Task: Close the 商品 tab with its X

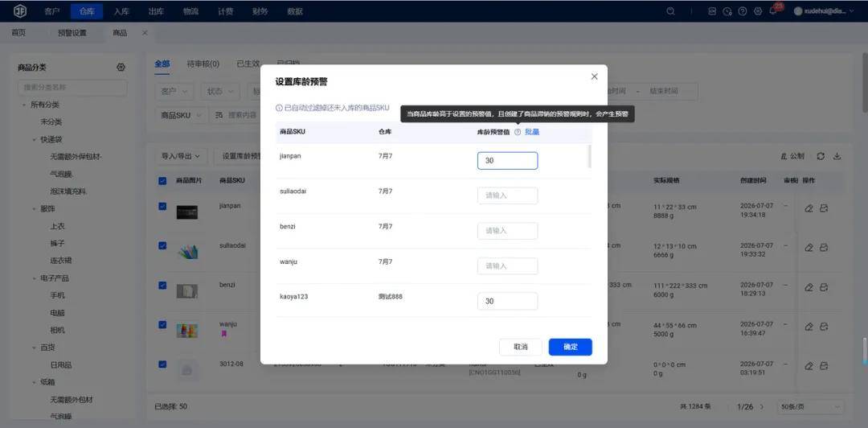Action: pos(145,33)
